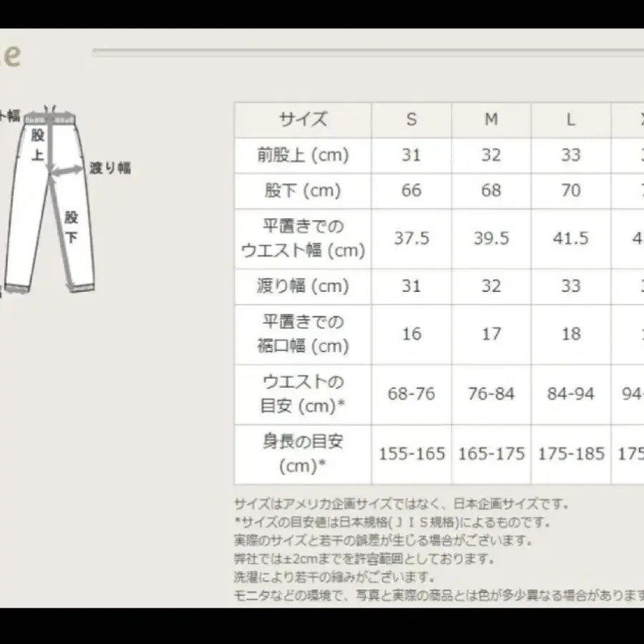Screen dimensions: 644x644
Task: Click waist guide 68-76
Action: click(411, 394)
